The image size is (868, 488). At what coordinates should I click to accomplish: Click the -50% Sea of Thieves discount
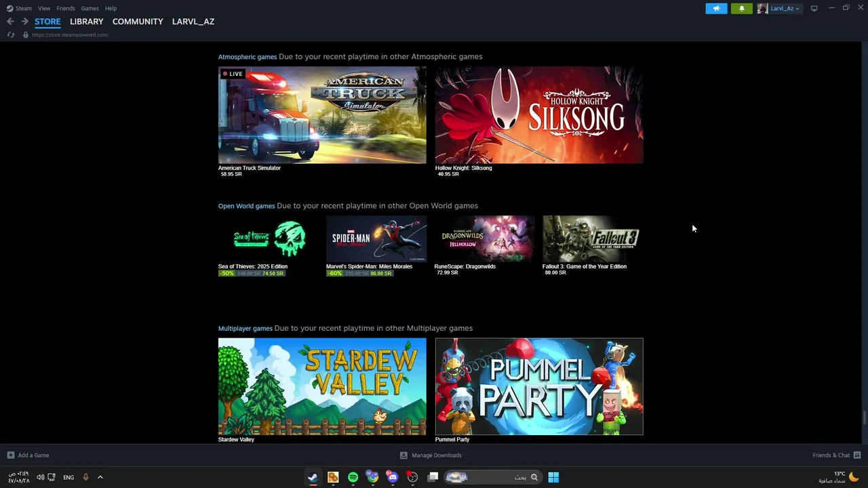[226, 273]
